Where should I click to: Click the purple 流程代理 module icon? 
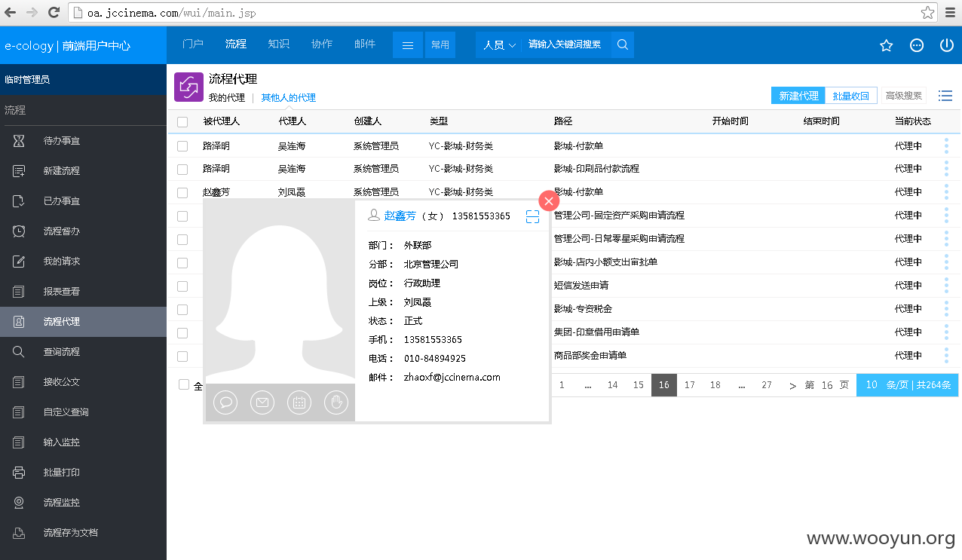coord(189,87)
